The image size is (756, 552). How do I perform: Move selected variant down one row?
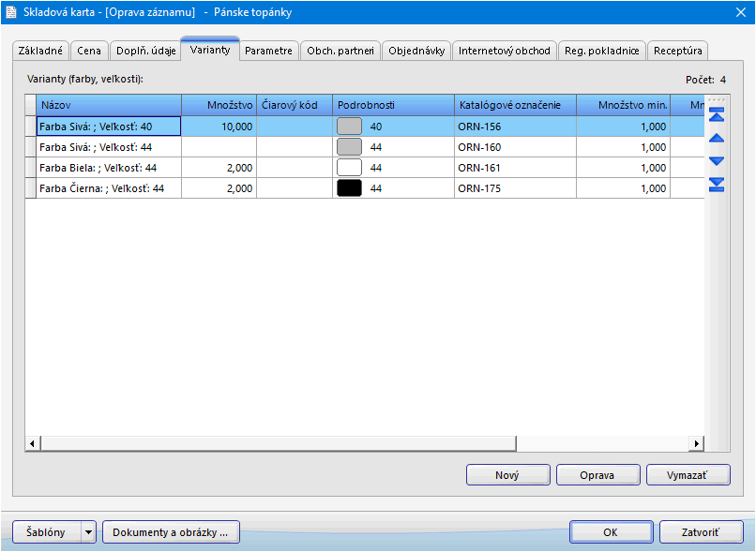pyautogui.click(x=718, y=161)
